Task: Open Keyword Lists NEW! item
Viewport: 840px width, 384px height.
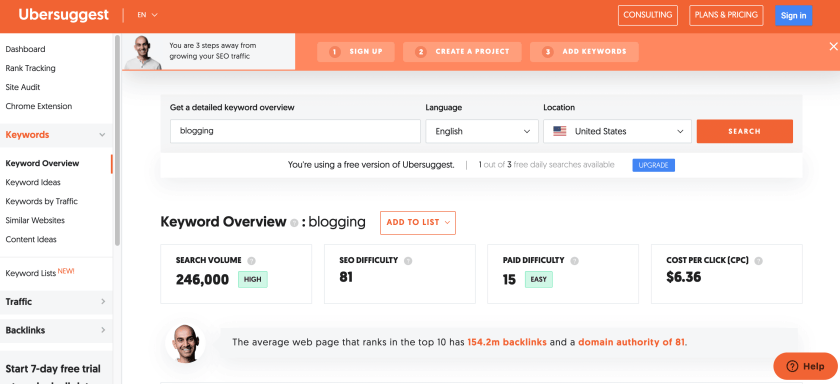Action: (x=40, y=273)
